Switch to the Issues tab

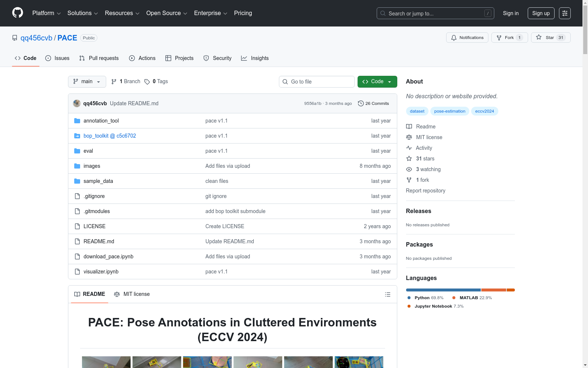point(57,58)
